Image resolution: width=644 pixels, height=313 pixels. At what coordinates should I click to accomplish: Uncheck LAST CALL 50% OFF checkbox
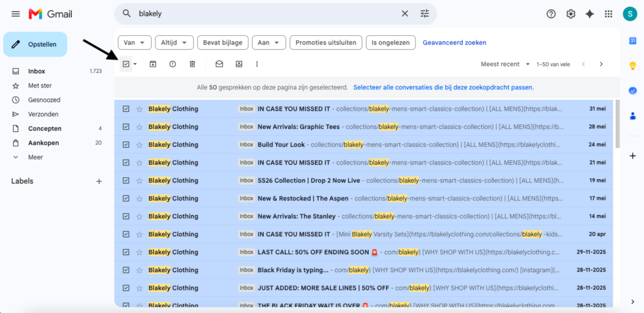pyautogui.click(x=126, y=252)
